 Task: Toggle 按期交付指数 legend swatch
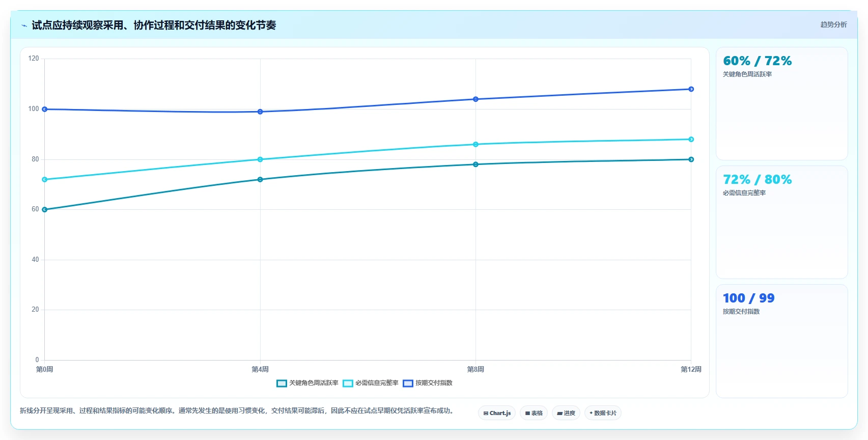point(408,383)
